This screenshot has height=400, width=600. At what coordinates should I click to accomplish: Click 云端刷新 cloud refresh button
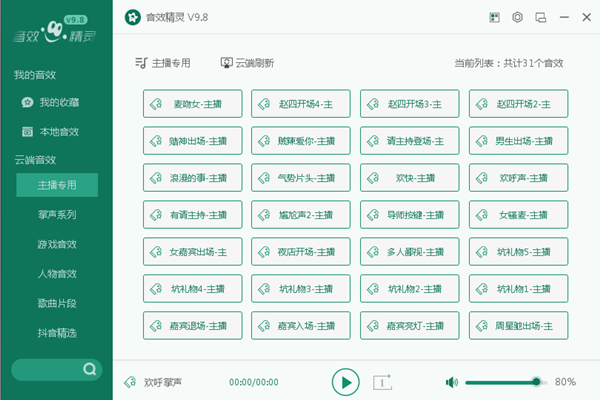pos(247,63)
